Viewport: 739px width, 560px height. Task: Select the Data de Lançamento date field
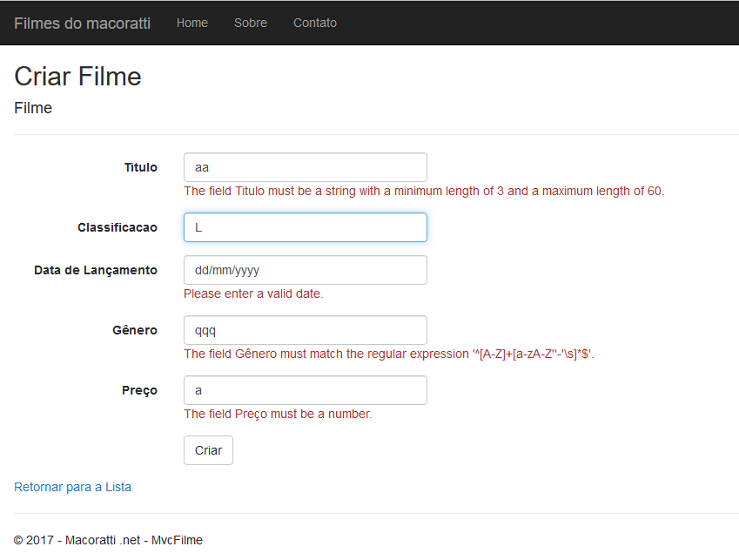[305, 270]
